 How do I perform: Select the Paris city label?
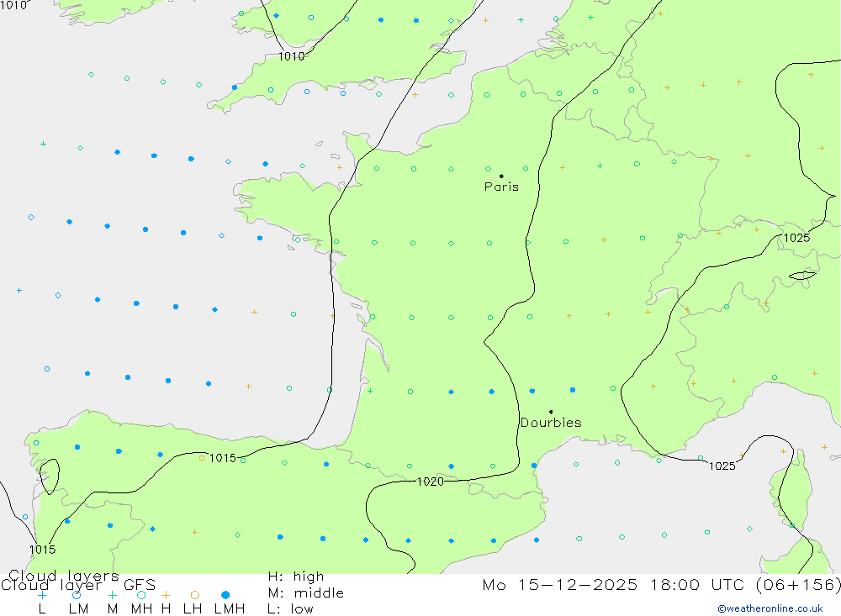(501, 187)
